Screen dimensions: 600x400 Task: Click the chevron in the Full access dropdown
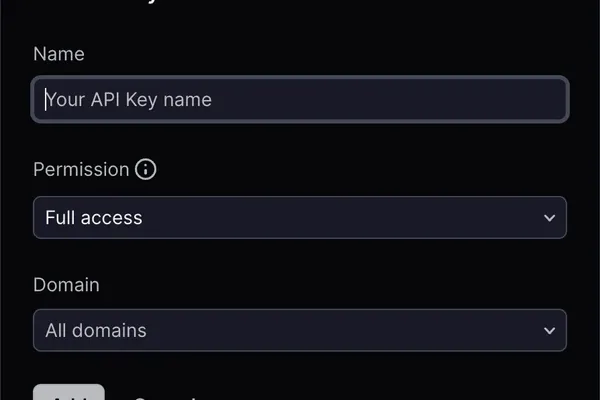[548, 218]
